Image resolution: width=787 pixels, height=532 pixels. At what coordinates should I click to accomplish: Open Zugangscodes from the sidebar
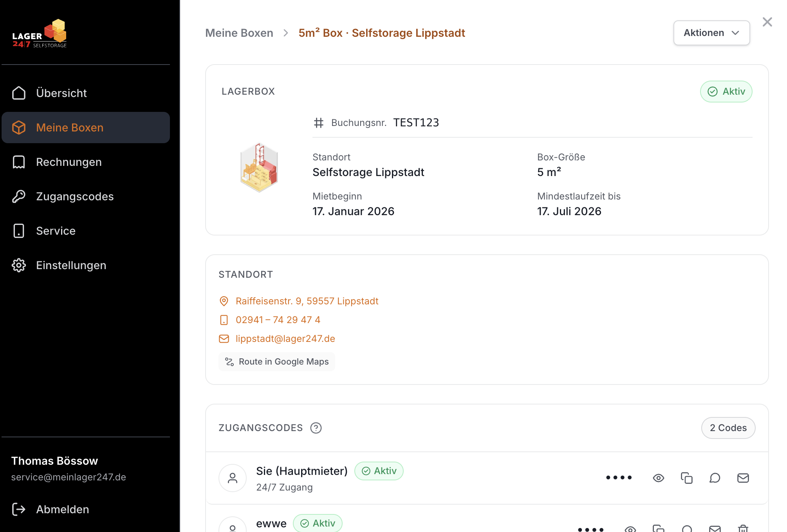point(74,196)
